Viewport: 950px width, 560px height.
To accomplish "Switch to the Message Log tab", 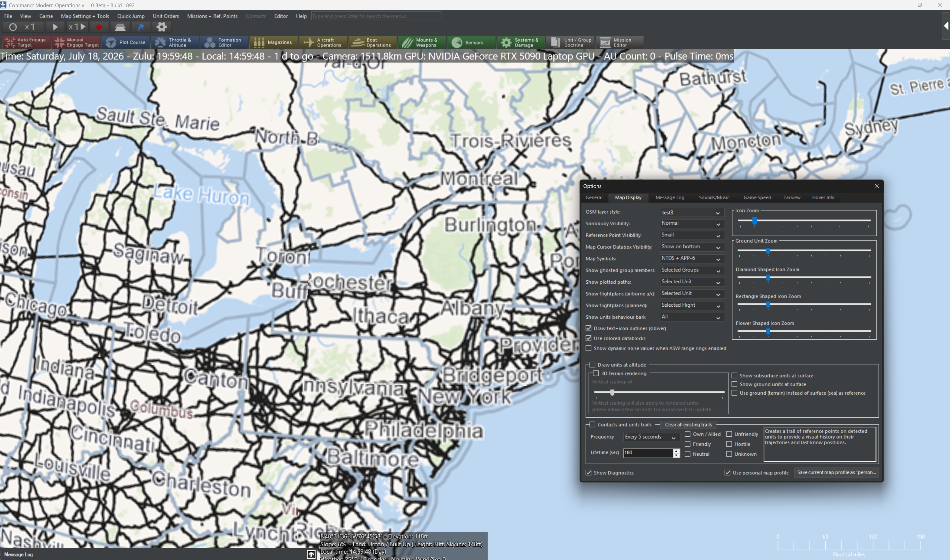I will [x=670, y=197].
